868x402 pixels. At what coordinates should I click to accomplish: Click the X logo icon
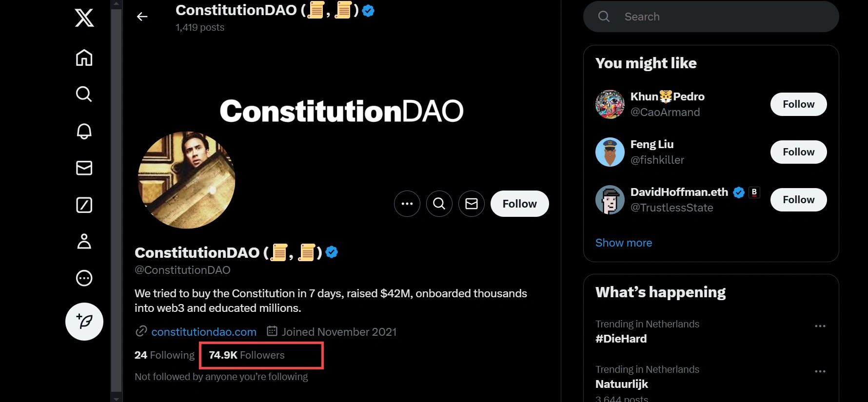coord(84,18)
